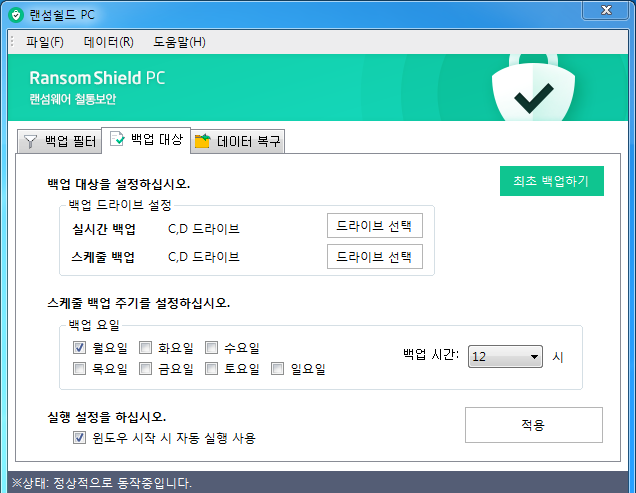Choose drive for 실시간 백업 with 드라이브 선택
The width and height of the screenshot is (636, 493).
tap(375, 226)
